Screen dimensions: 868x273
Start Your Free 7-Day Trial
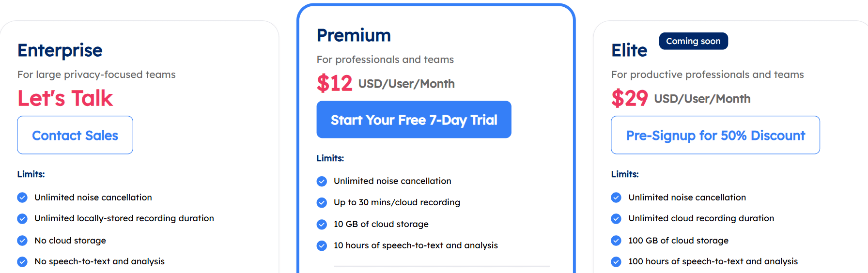(414, 120)
